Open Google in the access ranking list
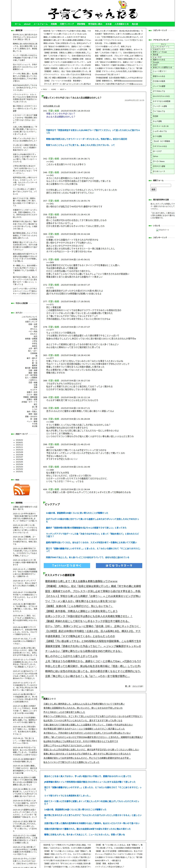The image size is (186, 868). [x=156, y=62]
